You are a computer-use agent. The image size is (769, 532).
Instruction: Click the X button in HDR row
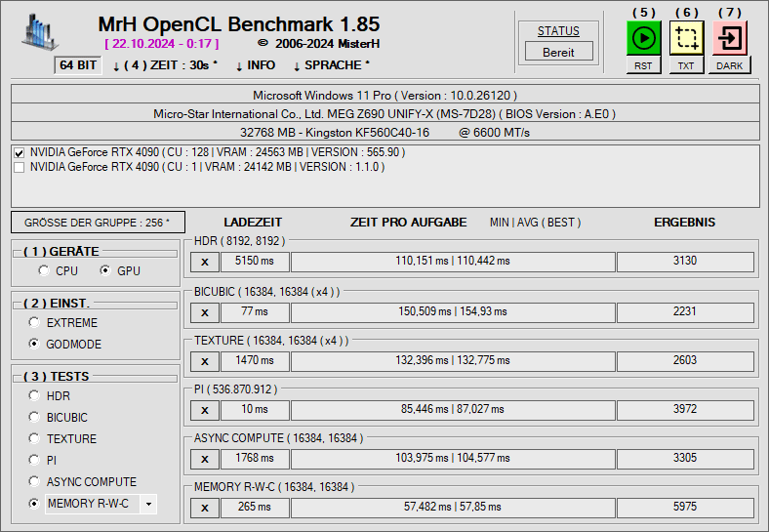tap(205, 262)
